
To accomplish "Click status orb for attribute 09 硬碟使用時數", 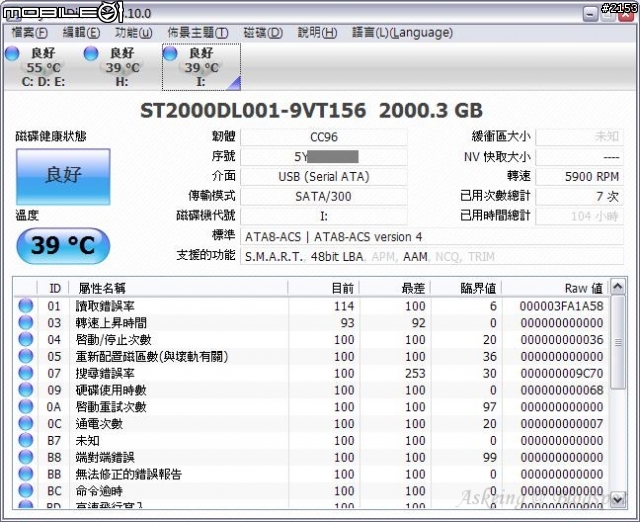I will (x=26, y=390).
